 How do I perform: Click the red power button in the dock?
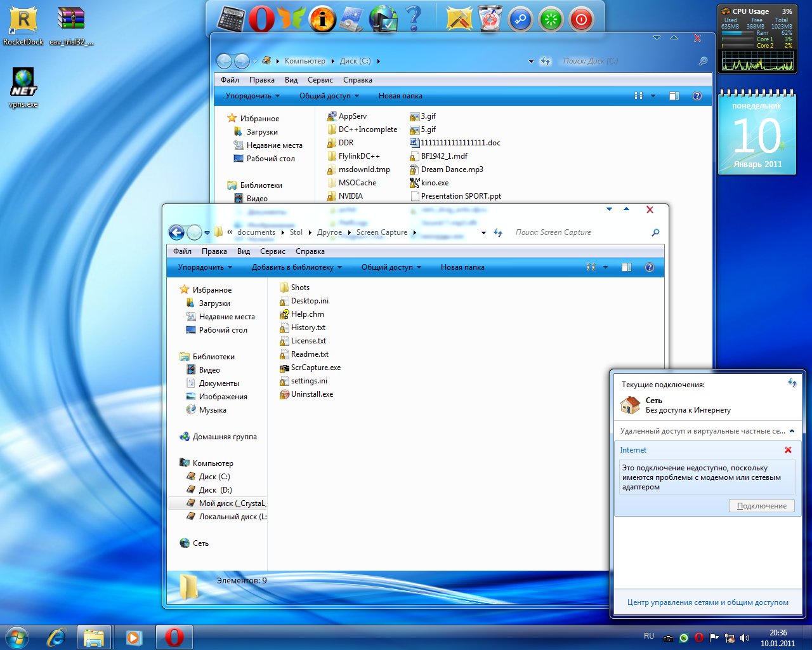tap(580, 20)
